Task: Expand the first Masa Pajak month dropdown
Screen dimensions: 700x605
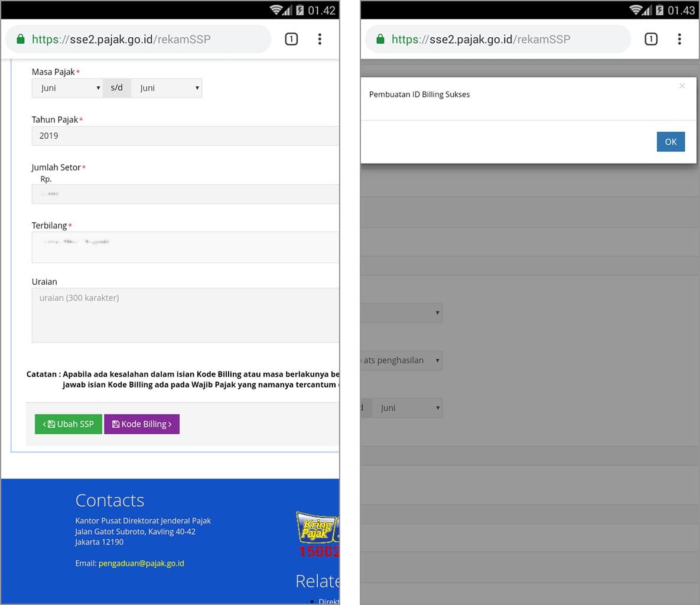Action: click(67, 88)
